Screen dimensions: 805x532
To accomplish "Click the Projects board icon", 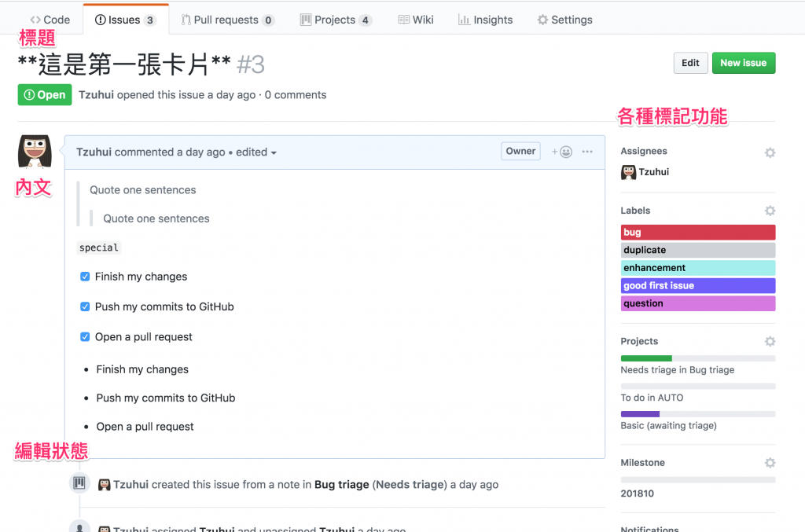I will (x=306, y=20).
